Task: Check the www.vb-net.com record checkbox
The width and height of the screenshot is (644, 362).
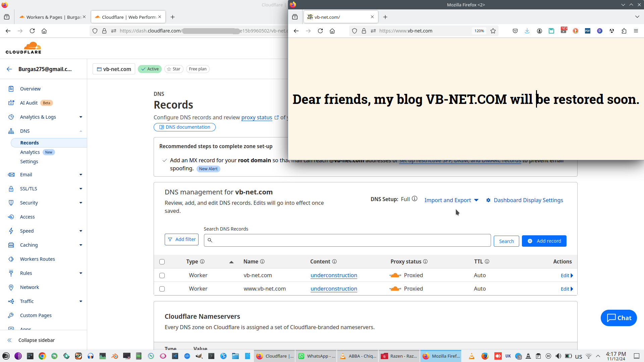Action: (x=162, y=289)
